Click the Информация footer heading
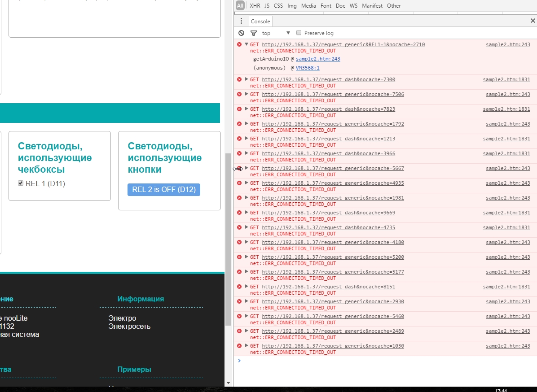Viewport: 537px width, 392px height. tap(141, 299)
